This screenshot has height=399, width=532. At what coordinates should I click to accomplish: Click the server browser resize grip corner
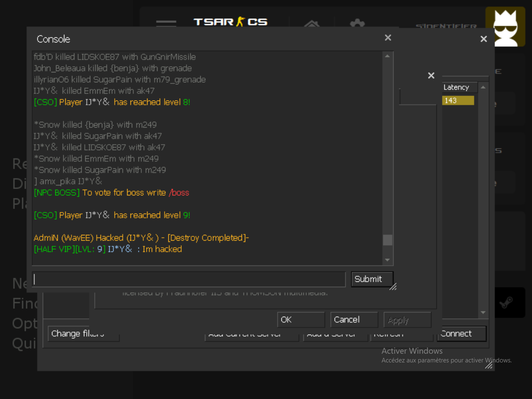coord(489,365)
